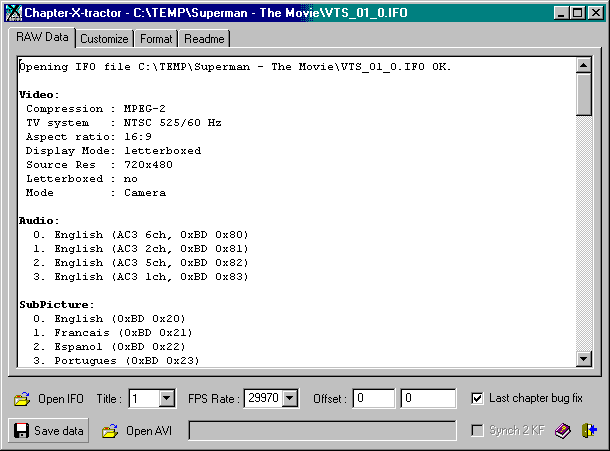Click the 'Letterboxed : no' line
Viewport: 610px width, 451px height.
[x=82, y=179]
